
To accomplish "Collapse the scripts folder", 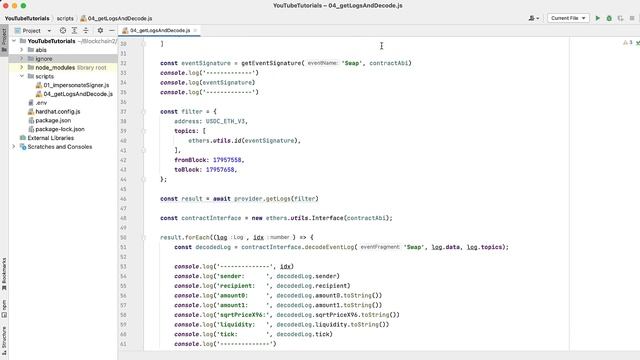I will tap(22, 76).
